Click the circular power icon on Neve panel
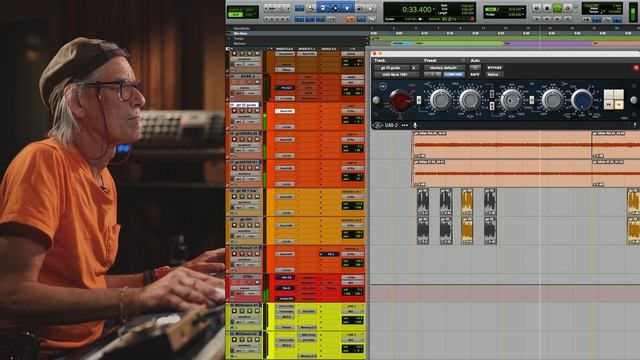Screen dimensions: 640x360 pos(383,87)
